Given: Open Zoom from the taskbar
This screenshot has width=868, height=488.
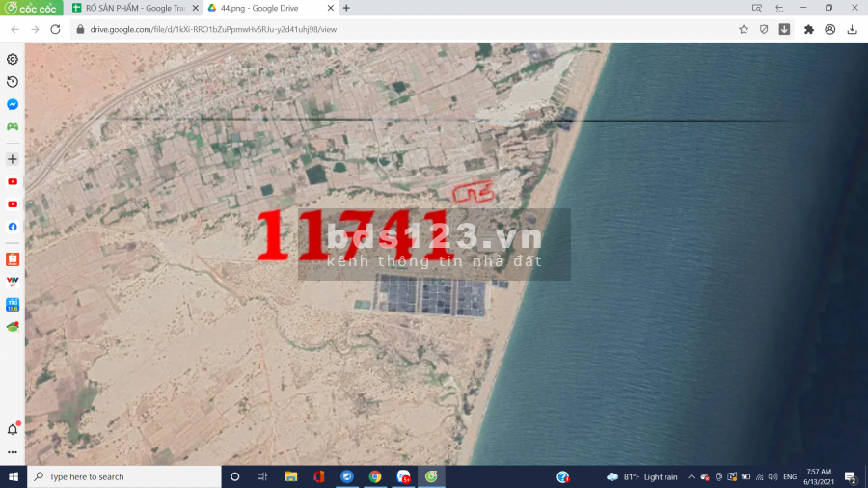Looking at the screenshot, I should pyautogui.click(x=347, y=476).
